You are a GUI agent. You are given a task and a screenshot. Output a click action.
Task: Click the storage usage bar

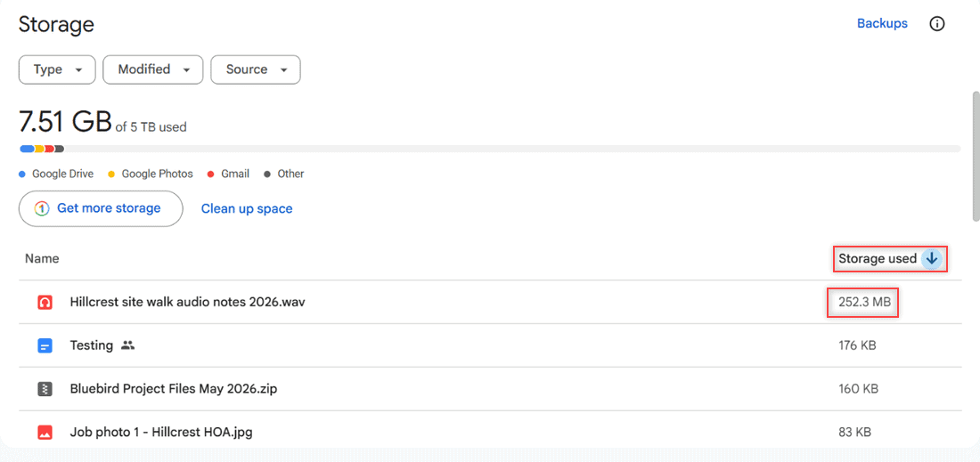490,149
